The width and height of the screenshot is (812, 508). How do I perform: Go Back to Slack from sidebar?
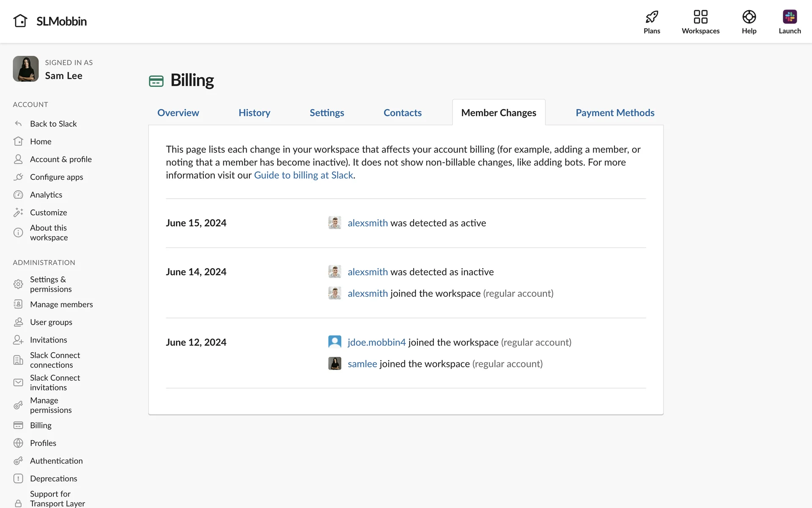[x=53, y=124]
